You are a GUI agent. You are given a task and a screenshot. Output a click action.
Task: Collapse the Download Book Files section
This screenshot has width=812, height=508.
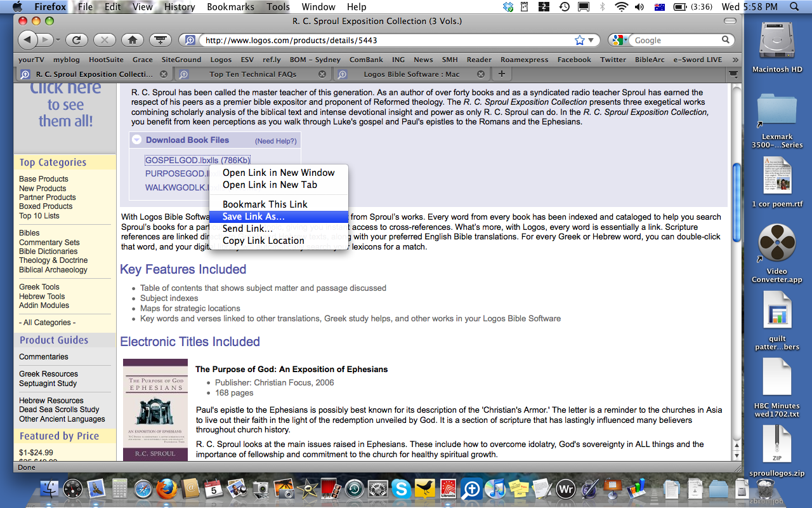coord(136,140)
